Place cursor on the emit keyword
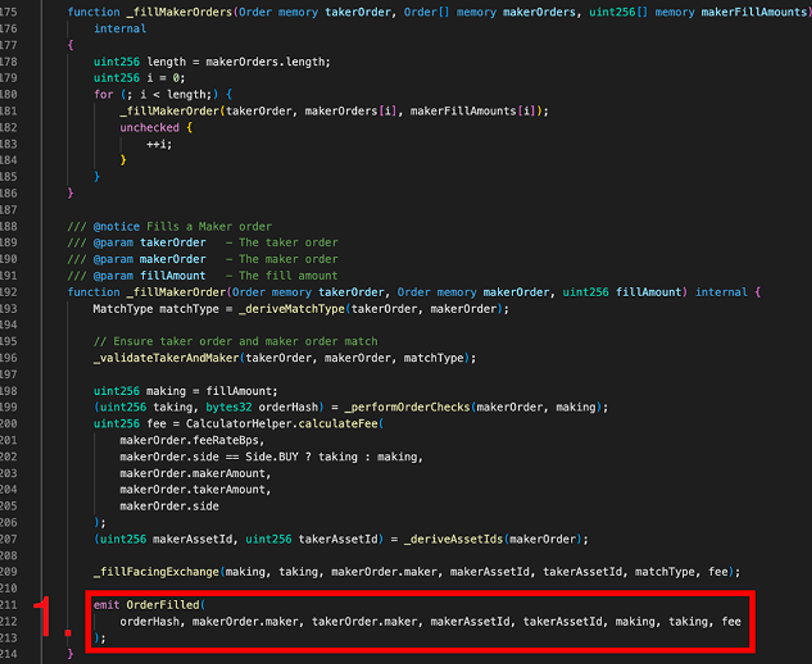 coord(106,605)
